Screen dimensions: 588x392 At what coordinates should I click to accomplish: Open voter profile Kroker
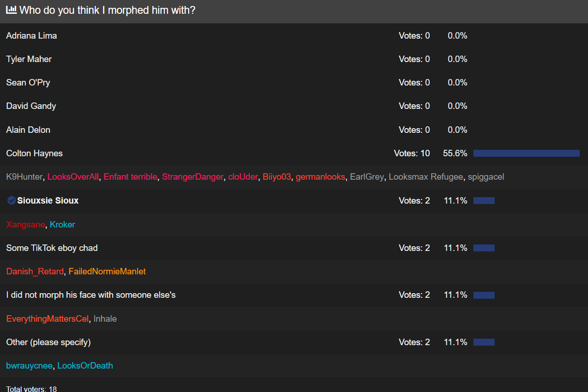pyautogui.click(x=62, y=225)
